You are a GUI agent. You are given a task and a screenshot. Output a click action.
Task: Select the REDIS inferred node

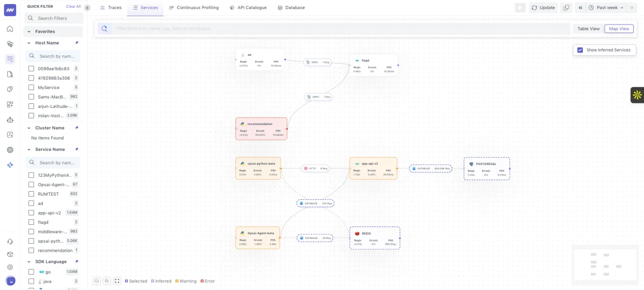(375, 238)
